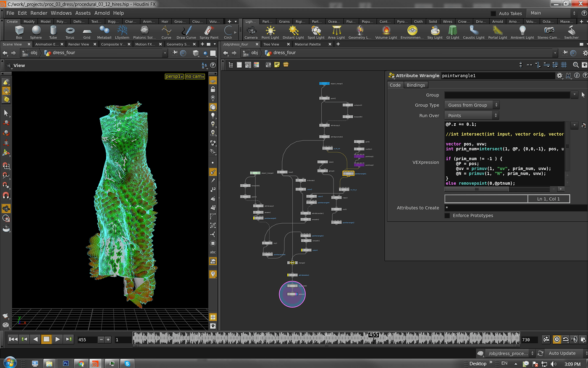Toggle the Auto Takes checkbox
Screen dimensions: 588x368
click(x=493, y=13)
